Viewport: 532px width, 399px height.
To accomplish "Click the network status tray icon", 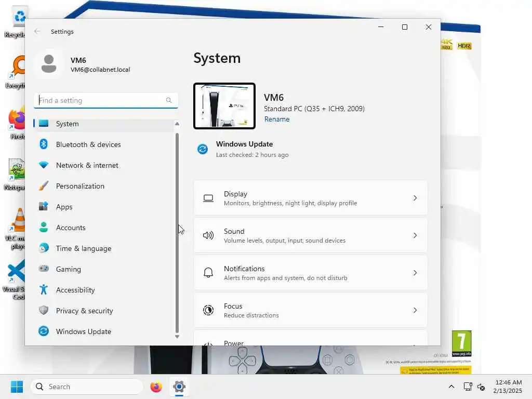I will [468, 387].
